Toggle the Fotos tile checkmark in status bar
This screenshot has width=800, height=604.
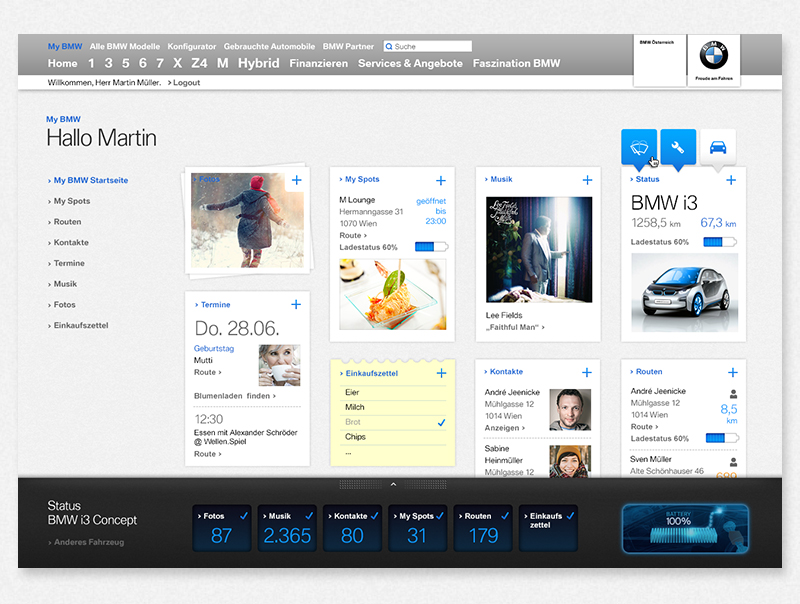(x=242, y=516)
